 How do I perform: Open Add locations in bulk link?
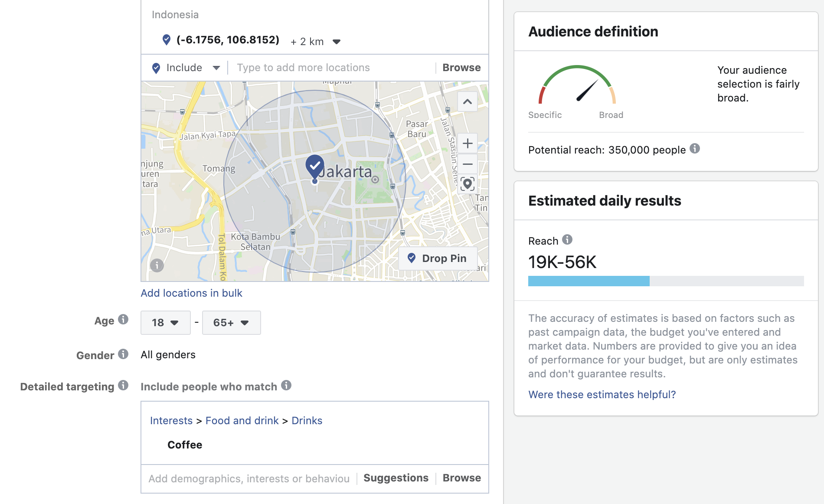[191, 293]
